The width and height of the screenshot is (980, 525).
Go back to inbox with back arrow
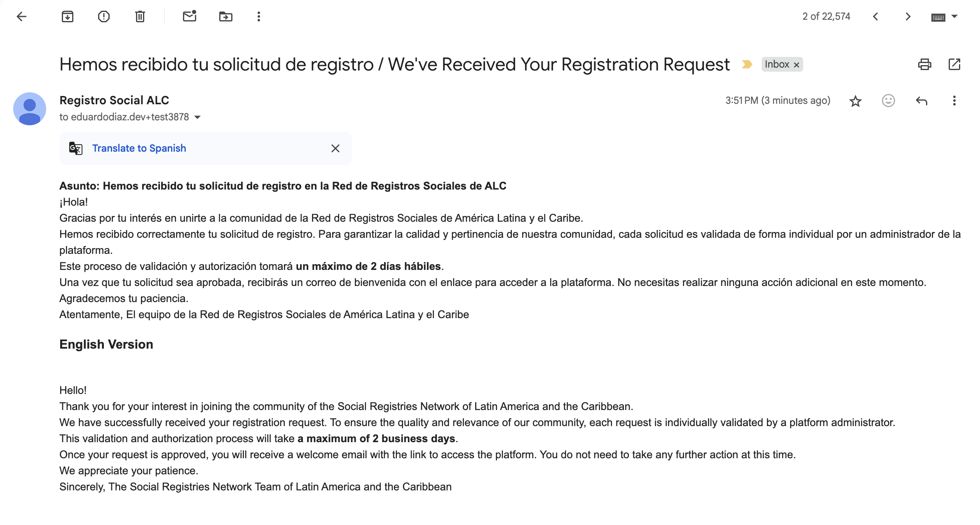pos(21,16)
